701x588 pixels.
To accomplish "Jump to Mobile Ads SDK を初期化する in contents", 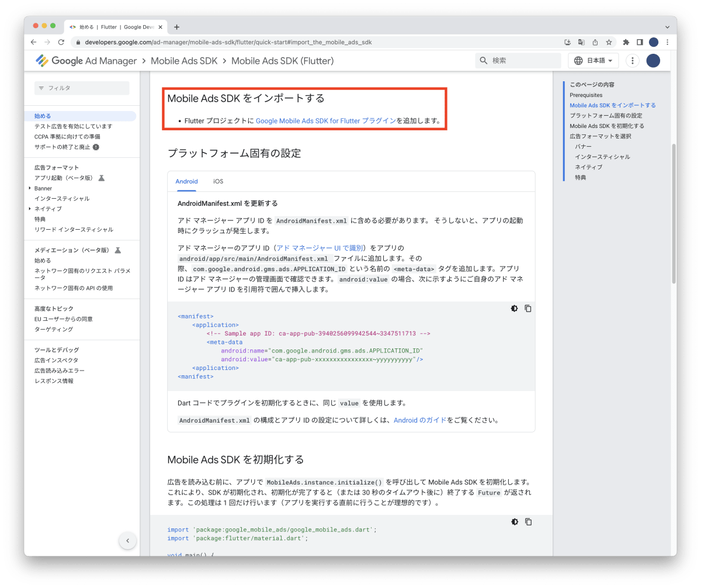I will click(607, 126).
